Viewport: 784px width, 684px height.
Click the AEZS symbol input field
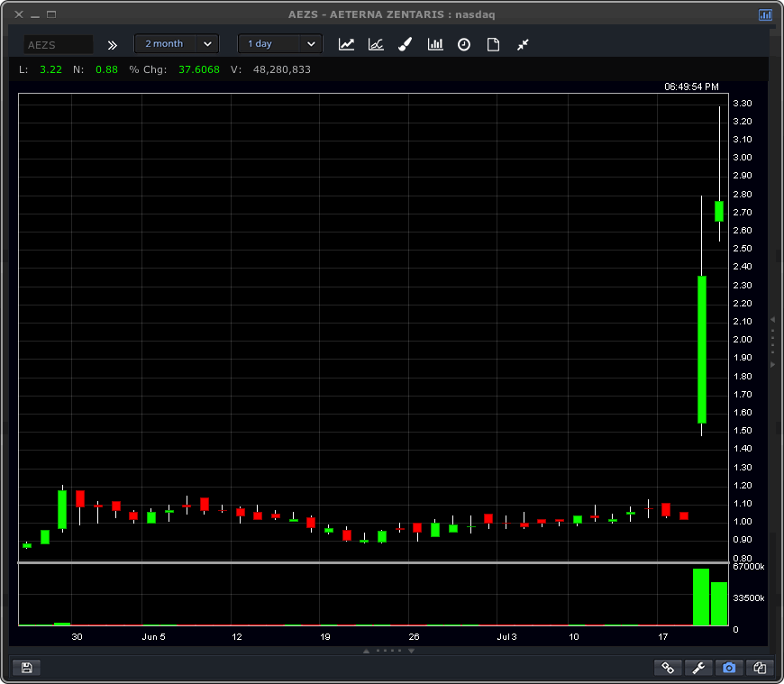59,44
